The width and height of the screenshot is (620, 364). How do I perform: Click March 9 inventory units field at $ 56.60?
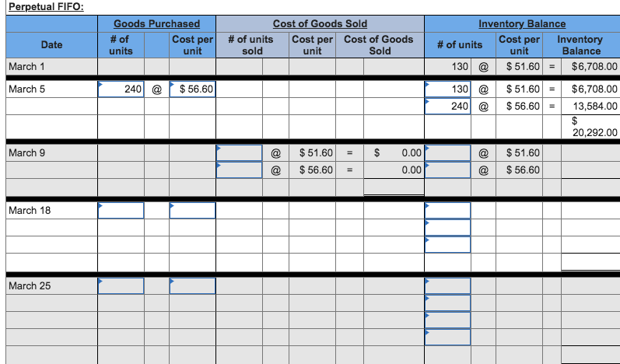click(447, 170)
